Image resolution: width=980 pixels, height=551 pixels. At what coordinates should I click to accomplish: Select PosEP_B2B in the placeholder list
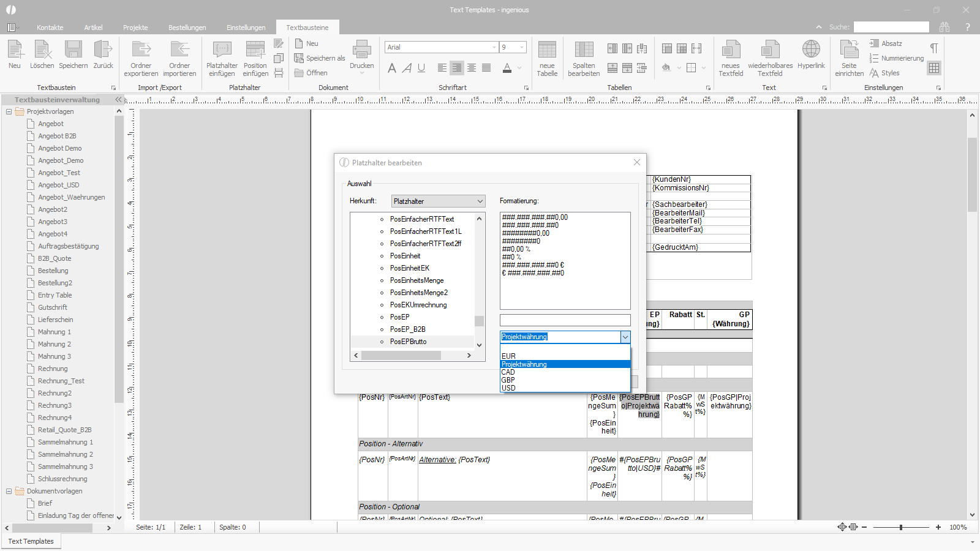(408, 329)
